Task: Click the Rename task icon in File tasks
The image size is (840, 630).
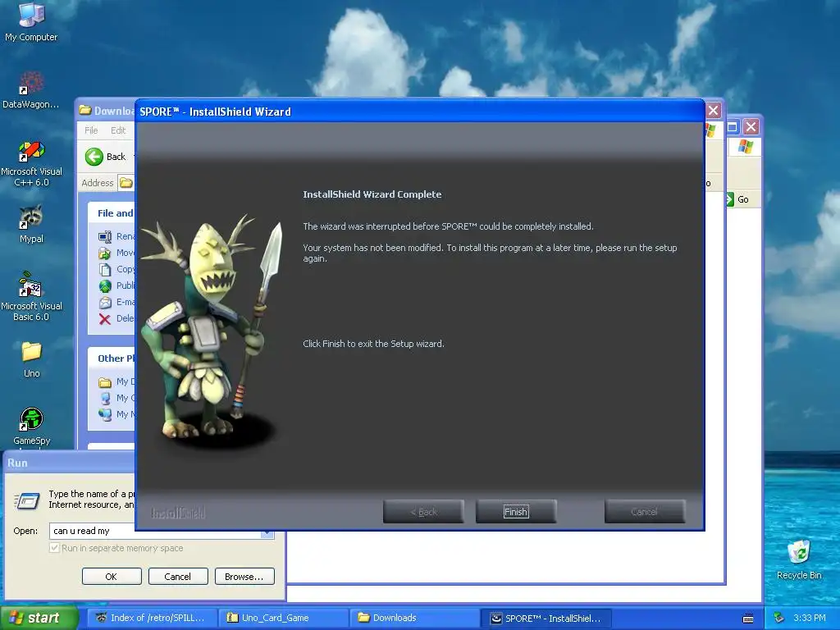Action: pyautogui.click(x=105, y=236)
